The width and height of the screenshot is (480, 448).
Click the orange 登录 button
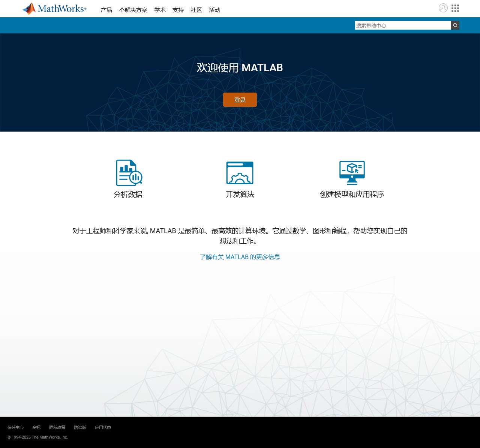click(x=240, y=100)
